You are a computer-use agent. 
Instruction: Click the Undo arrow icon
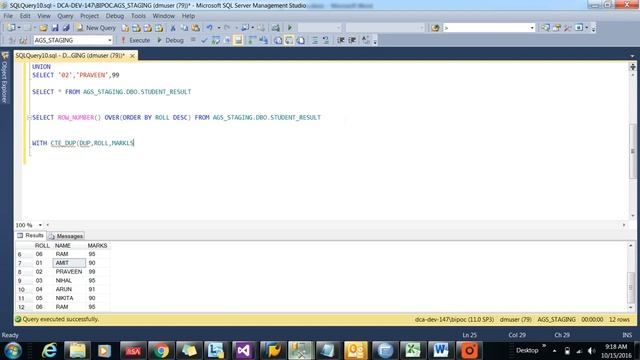[209, 28]
